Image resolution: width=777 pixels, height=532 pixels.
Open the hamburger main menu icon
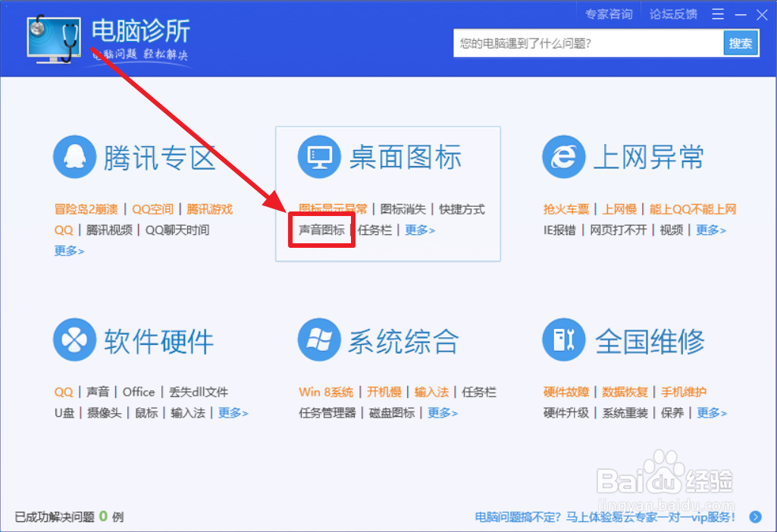[x=718, y=14]
